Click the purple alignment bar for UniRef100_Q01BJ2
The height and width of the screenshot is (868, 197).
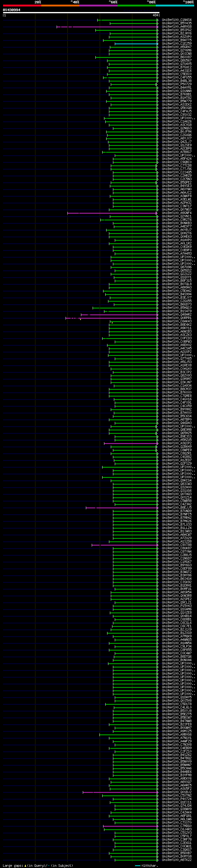tap(121, 792)
